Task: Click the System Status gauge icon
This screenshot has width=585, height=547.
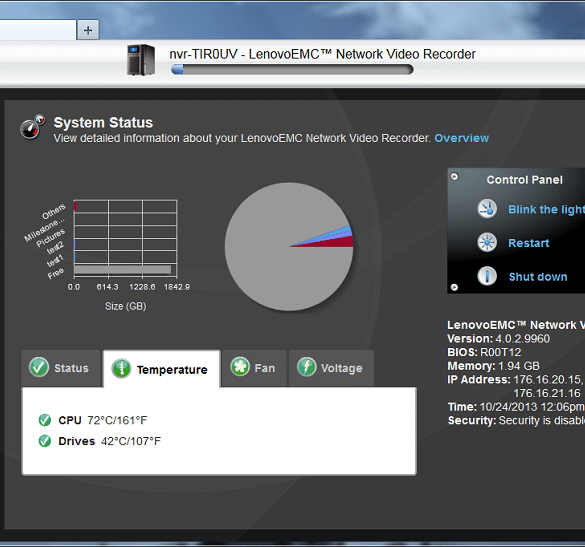Action: 32,127
